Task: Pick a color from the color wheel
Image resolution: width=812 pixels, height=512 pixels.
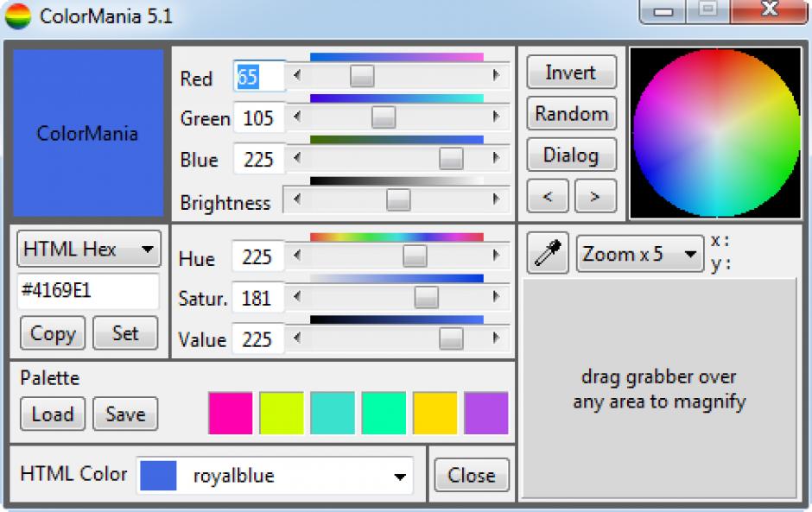Action: click(716, 133)
